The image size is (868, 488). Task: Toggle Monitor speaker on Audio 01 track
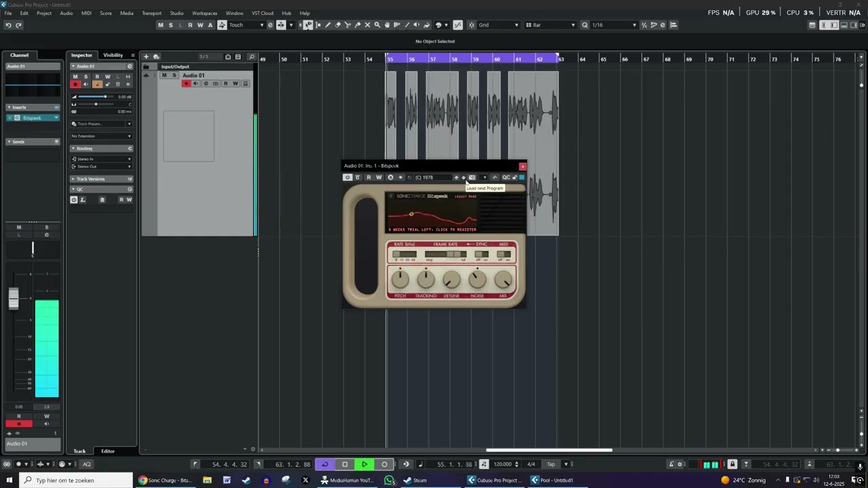tap(196, 83)
